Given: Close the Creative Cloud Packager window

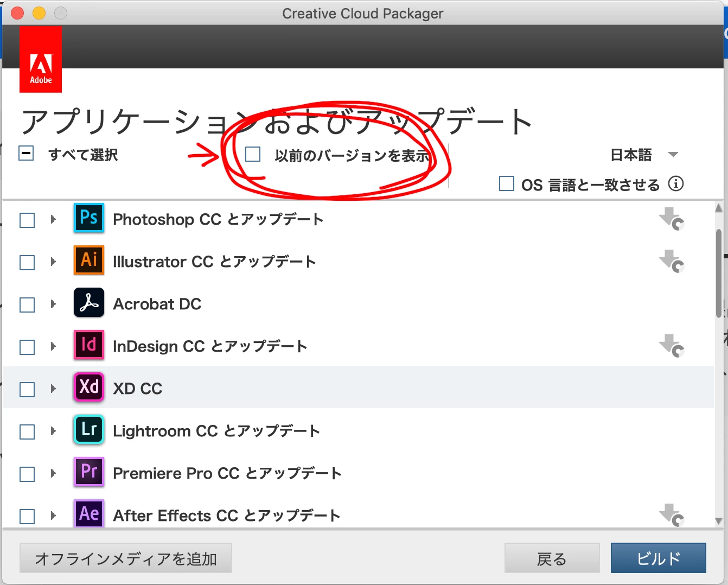Looking at the screenshot, I should 17,13.
